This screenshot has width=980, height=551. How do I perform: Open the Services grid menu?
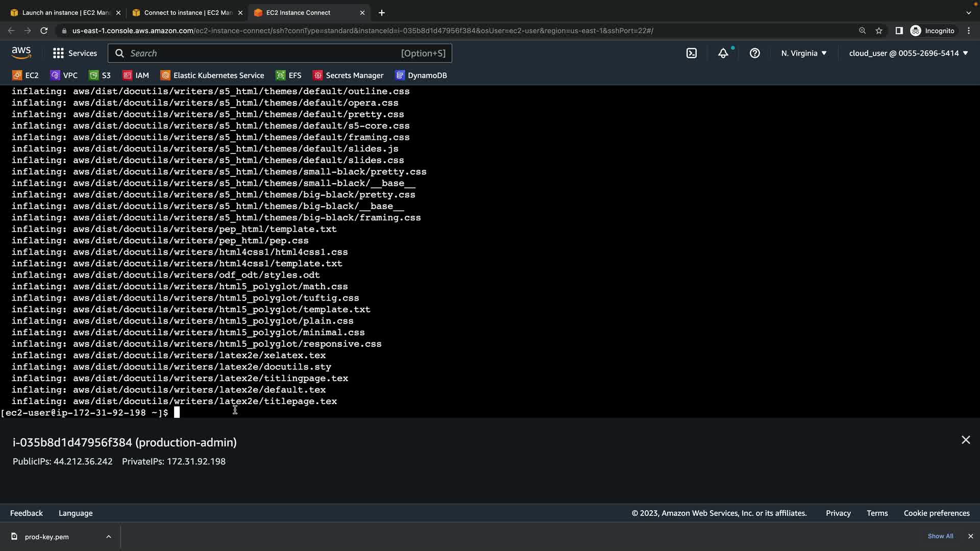tap(75, 53)
